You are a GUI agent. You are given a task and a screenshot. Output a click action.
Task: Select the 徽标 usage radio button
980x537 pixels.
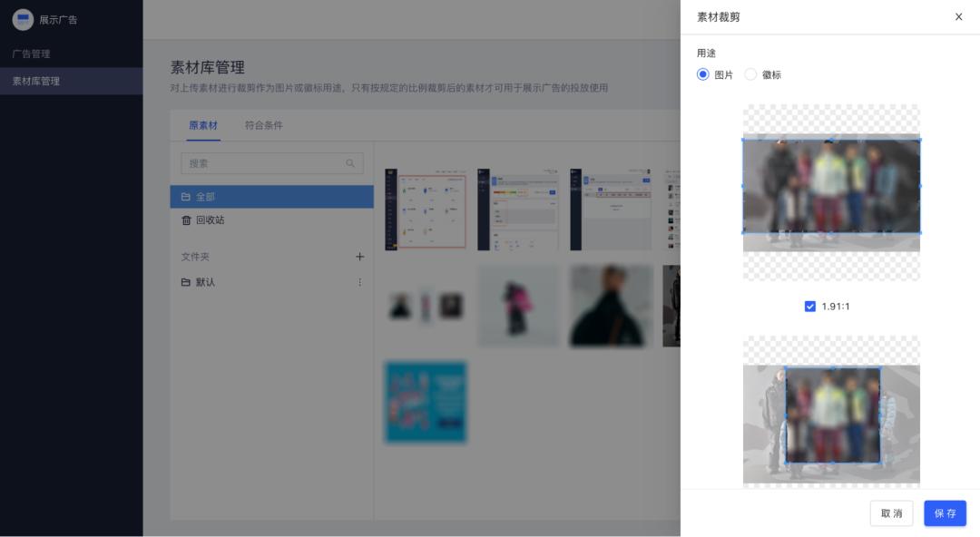click(x=750, y=74)
